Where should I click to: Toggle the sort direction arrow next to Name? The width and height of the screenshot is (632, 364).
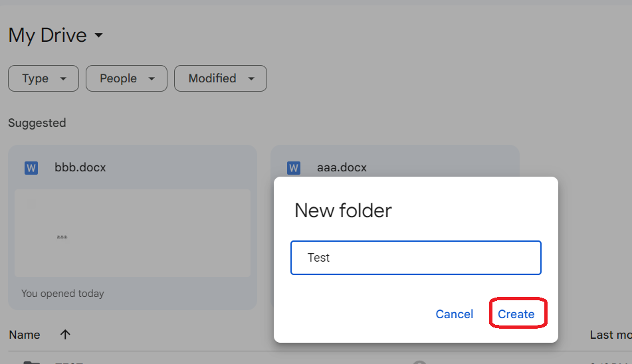[x=65, y=334]
